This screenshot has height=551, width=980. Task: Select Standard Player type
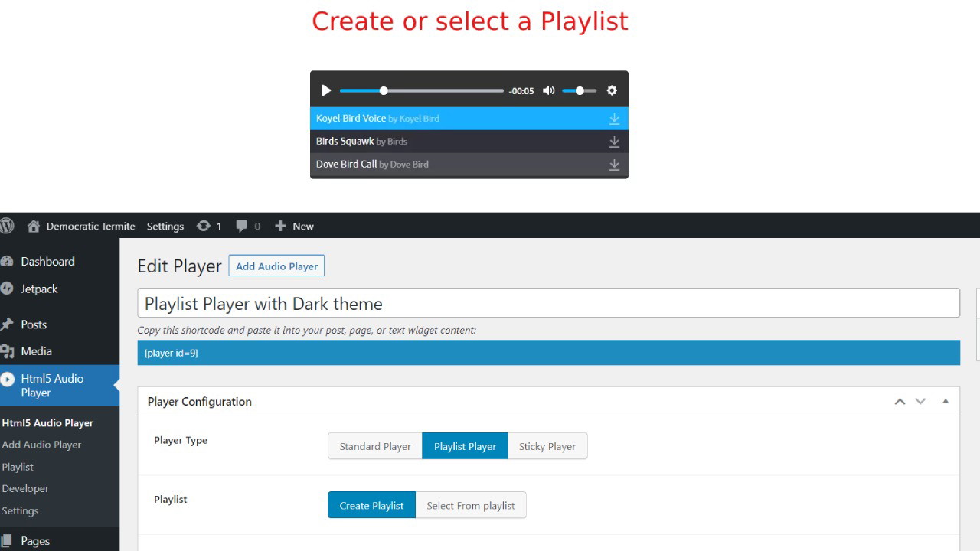[x=375, y=446]
